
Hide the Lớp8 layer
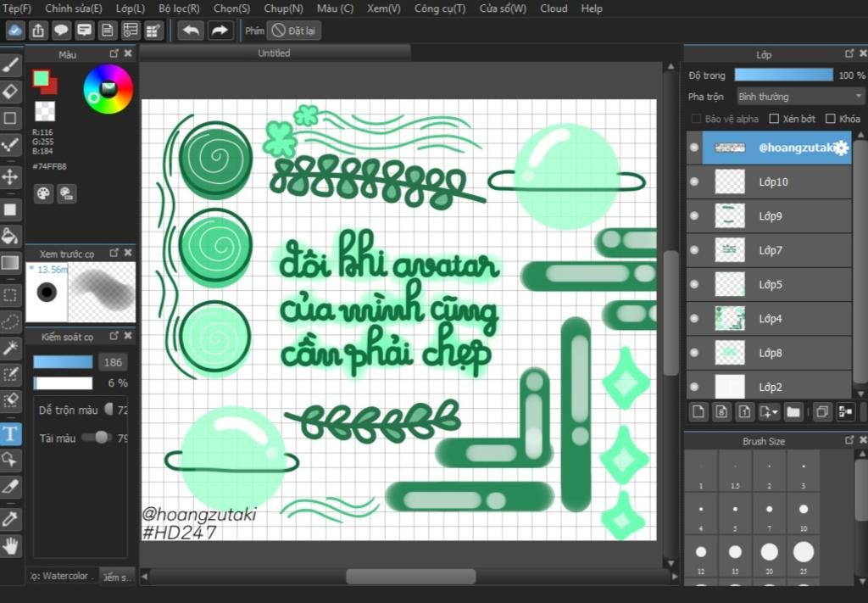coord(694,353)
